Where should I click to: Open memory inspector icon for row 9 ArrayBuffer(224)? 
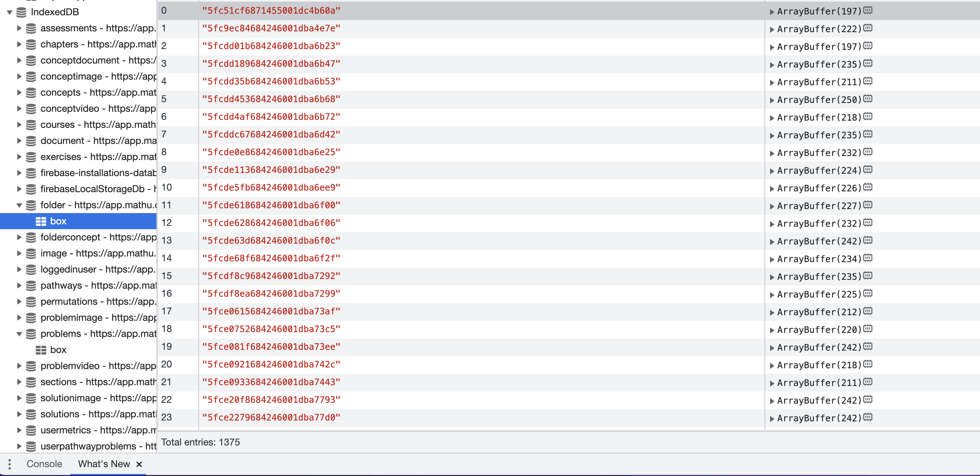868,170
